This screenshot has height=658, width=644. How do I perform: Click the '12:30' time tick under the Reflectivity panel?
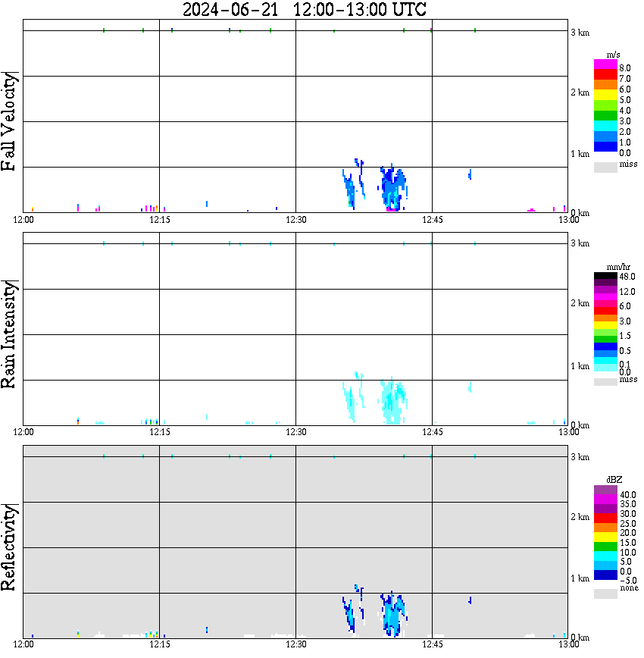coord(296,644)
